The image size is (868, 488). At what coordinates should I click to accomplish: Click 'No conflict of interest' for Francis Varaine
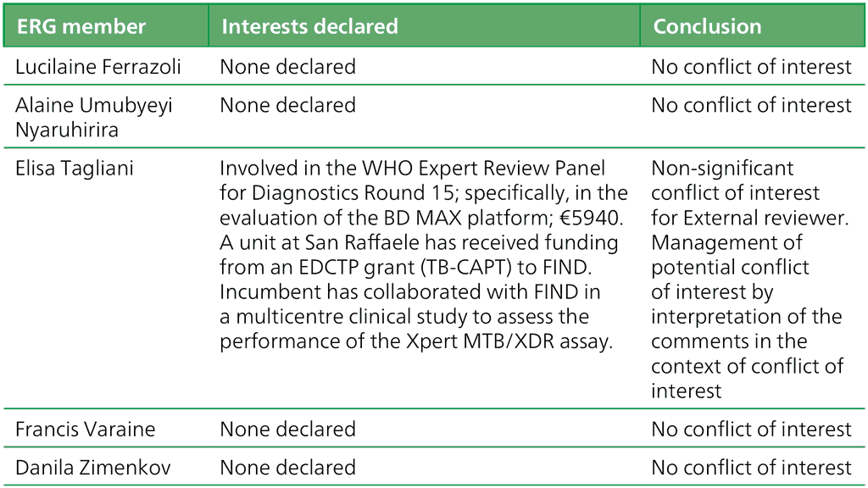coord(751,430)
